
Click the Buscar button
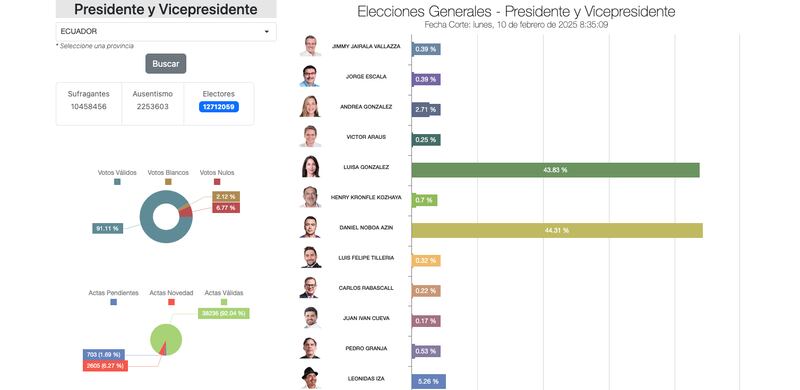click(x=166, y=64)
